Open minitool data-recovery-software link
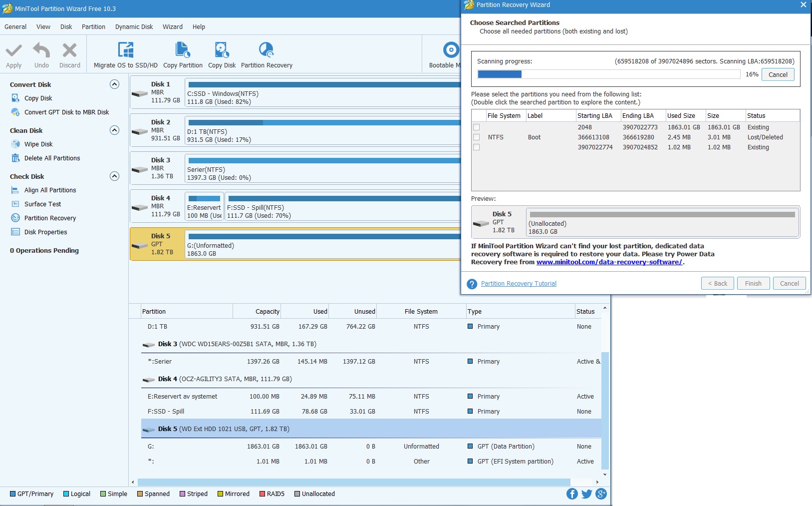Image resolution: width=812 pixels, height=506 pixels. click(609, 262)
